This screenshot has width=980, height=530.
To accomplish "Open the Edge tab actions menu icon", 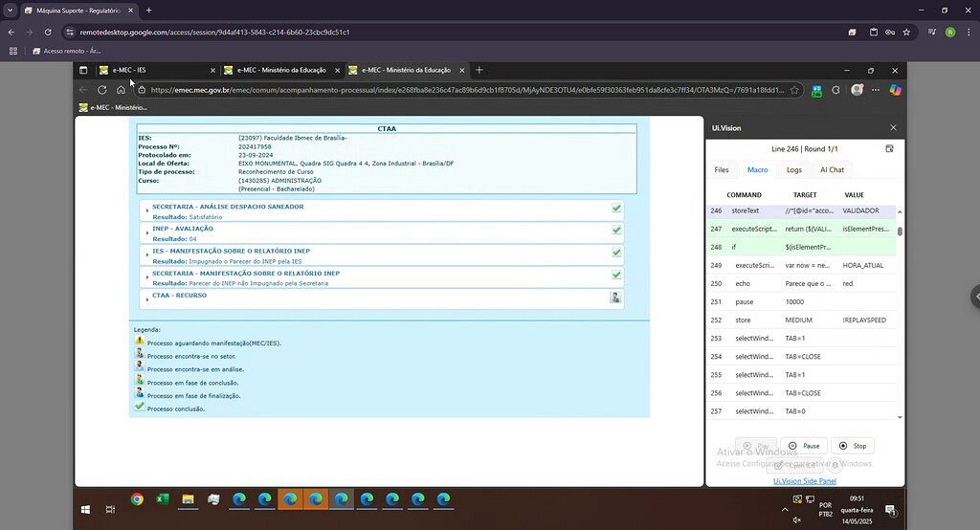I will [83, 70].
